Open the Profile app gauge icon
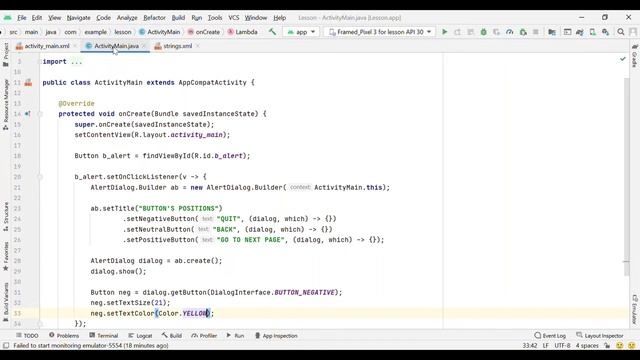The image size is (640, 360). tap(509, 32)
